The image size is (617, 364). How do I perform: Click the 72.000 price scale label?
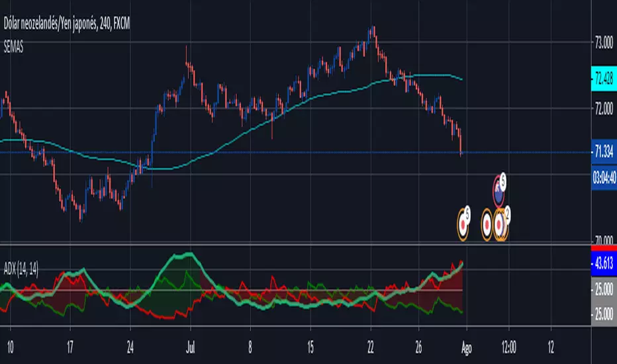point(604,109)
